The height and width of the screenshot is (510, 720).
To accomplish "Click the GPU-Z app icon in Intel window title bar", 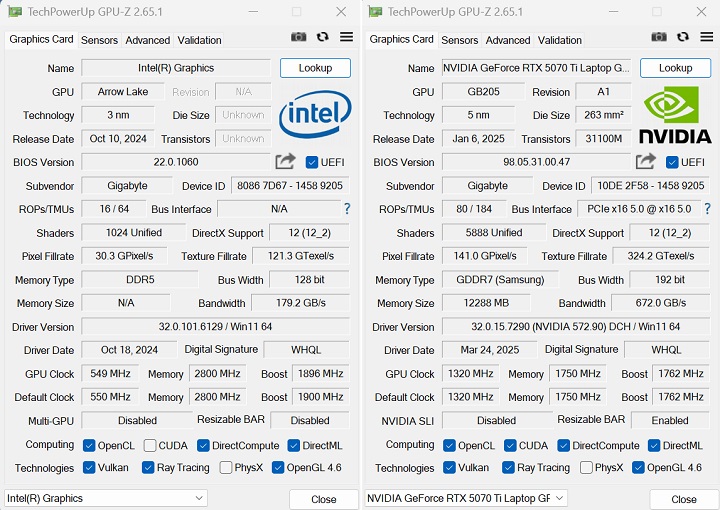I will (x=15, y=11).
